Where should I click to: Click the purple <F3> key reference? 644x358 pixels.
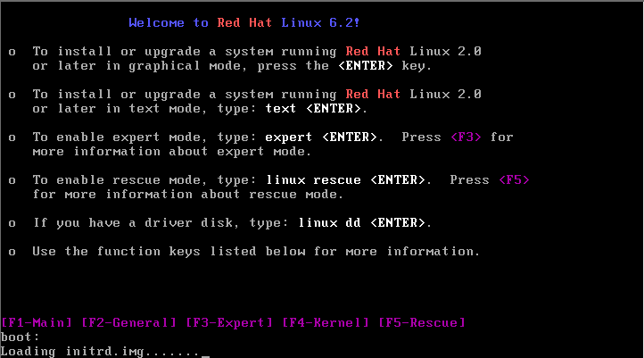click(466, 137)
